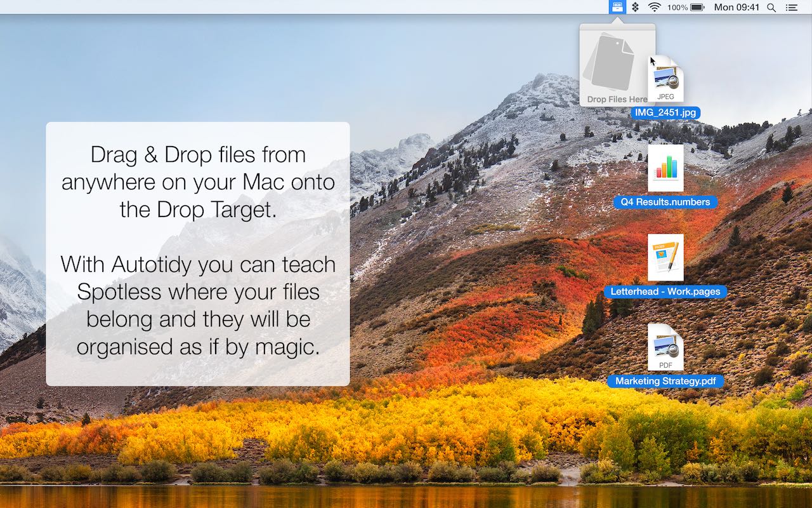Click the Marketing Strategy.pdf filename label
Viewport: 812px width, 508px height.
(x=665, y=381)
